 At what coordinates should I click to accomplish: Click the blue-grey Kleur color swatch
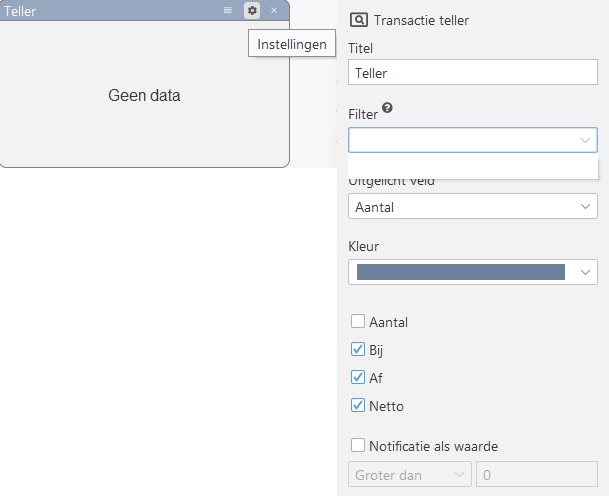[x=460, y=272]
